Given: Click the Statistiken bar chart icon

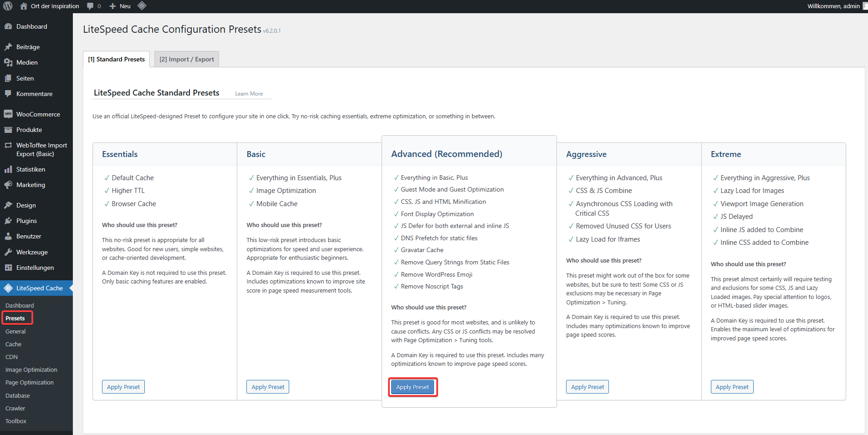Looking at the screenshot, I should (x=8, y=169).
